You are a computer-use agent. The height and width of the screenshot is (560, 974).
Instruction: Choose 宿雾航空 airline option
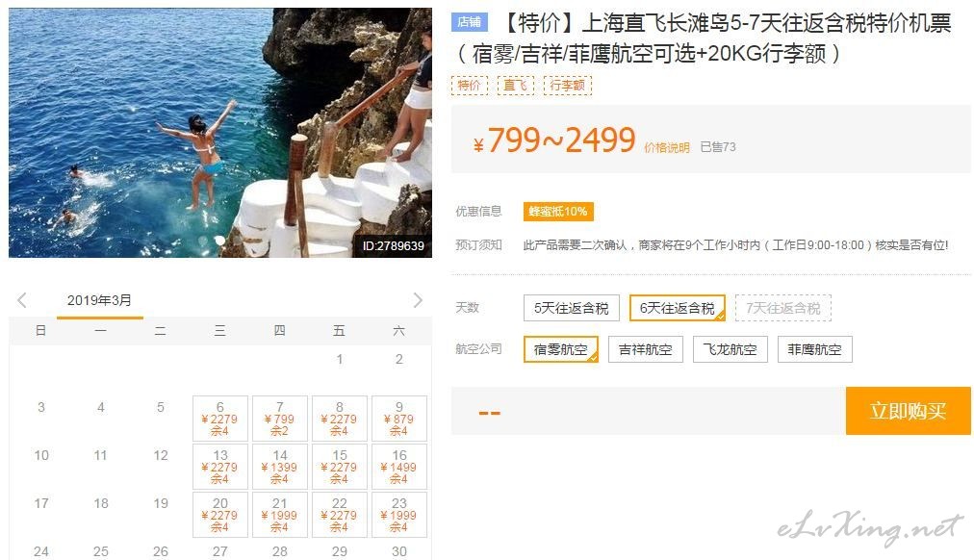click(x=561, y=349)
